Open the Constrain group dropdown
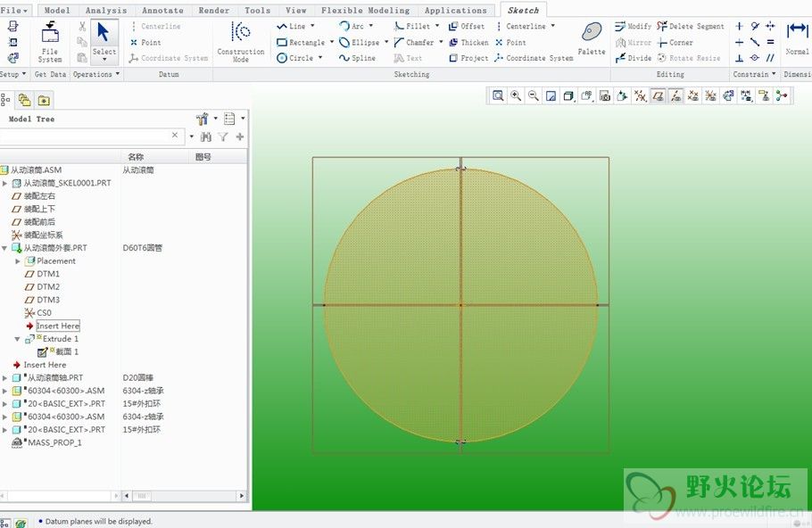The image size is (812, 528). click(756, 75)
